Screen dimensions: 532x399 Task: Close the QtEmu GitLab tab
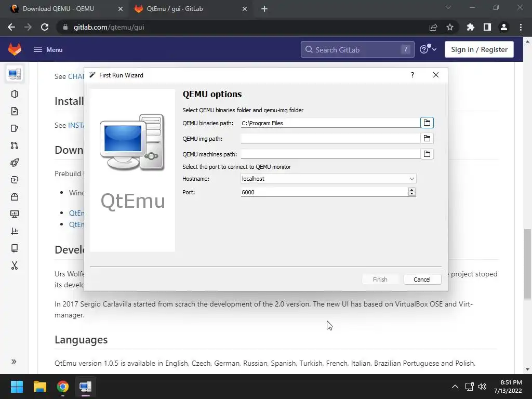(x=245, y=9)
